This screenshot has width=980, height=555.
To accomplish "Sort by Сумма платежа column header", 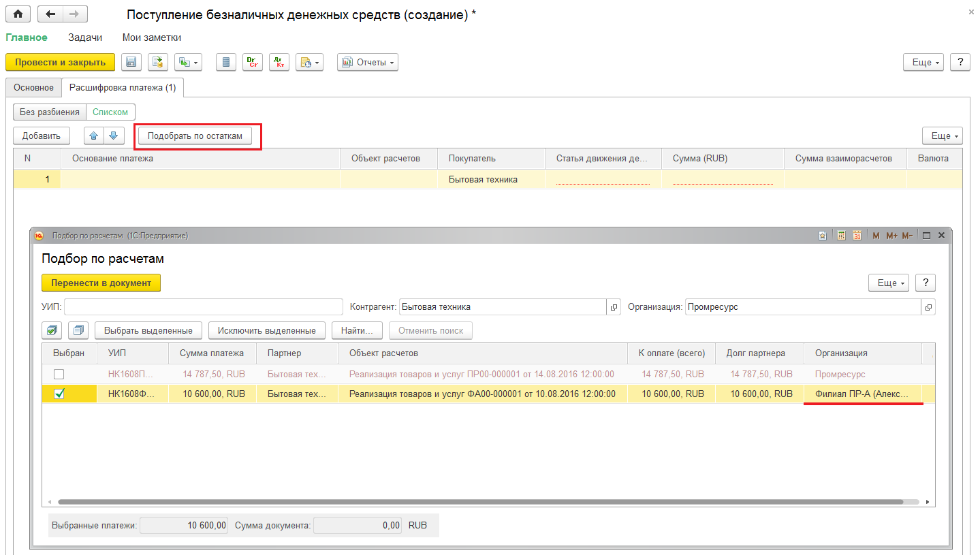I will (212, 353).
